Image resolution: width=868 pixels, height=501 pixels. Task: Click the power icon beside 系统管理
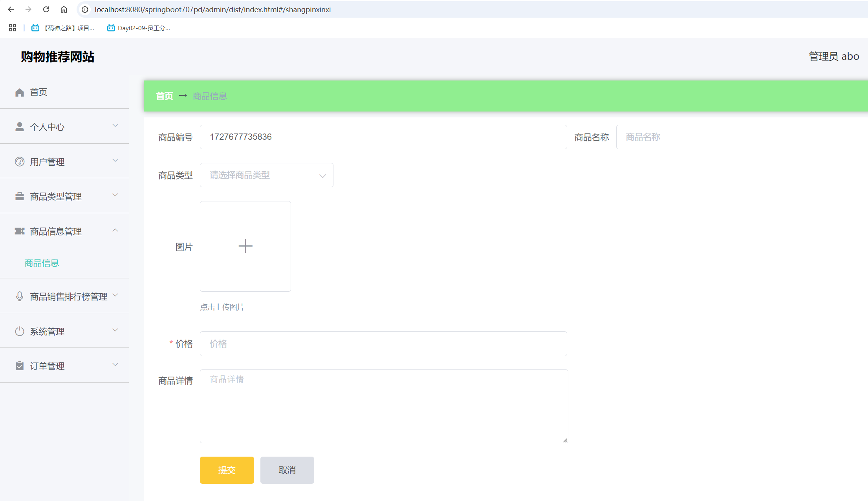[x=20, y=331]
